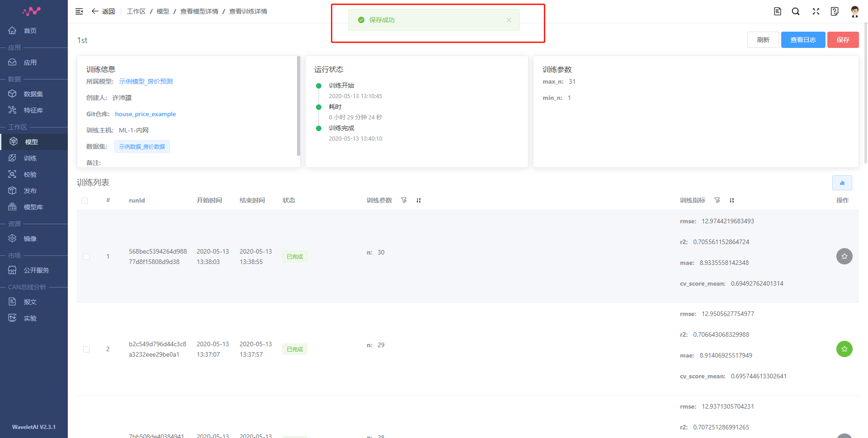
Task: Toggle fullscreen icon in top bar
Action: (816, 11)
